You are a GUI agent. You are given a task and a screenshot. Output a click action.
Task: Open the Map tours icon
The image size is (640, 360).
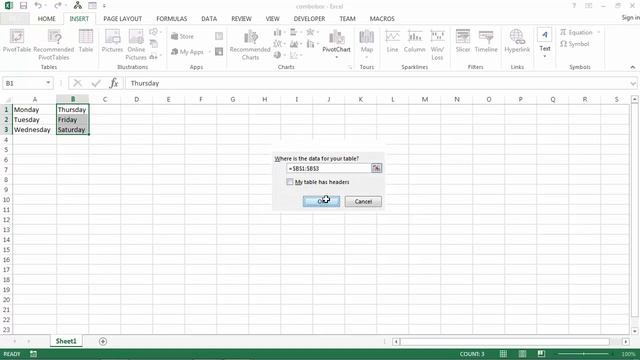click(367, 43)
